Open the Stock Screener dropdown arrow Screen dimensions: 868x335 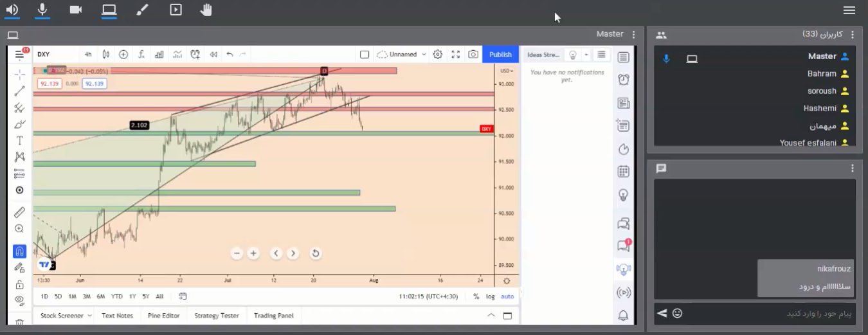point(89,316)
